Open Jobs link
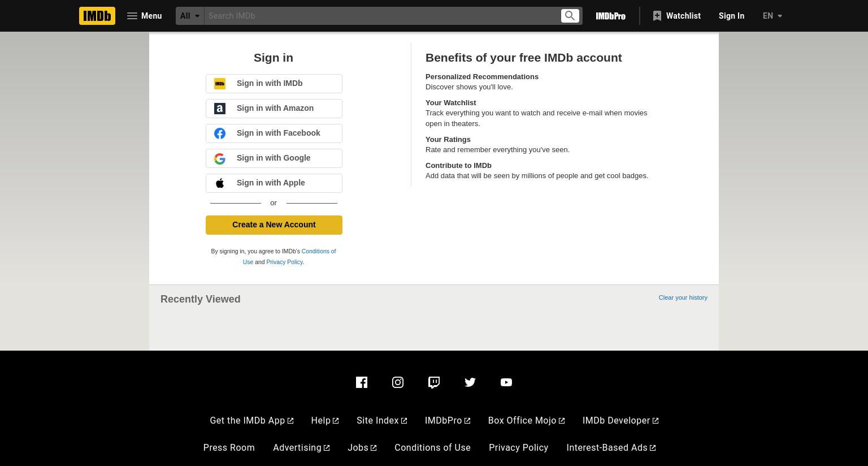 362,448
